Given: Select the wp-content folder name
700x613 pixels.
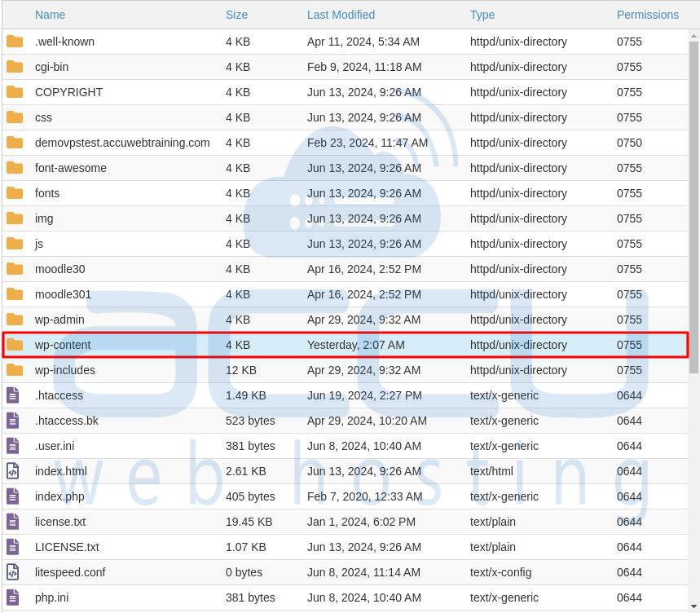Looking at the screenshot, I should pyautogui.click(x=63, y=345).
